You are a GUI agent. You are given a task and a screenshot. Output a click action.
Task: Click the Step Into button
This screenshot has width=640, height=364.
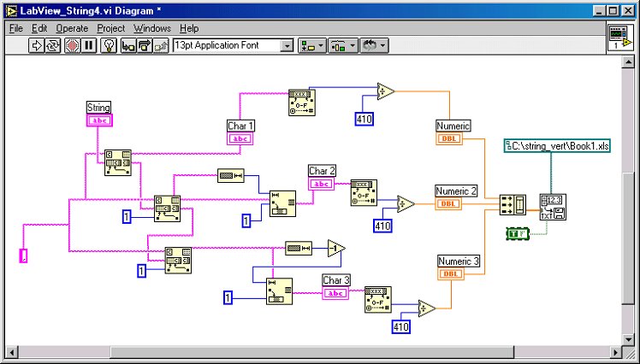[x=128, y=45]
